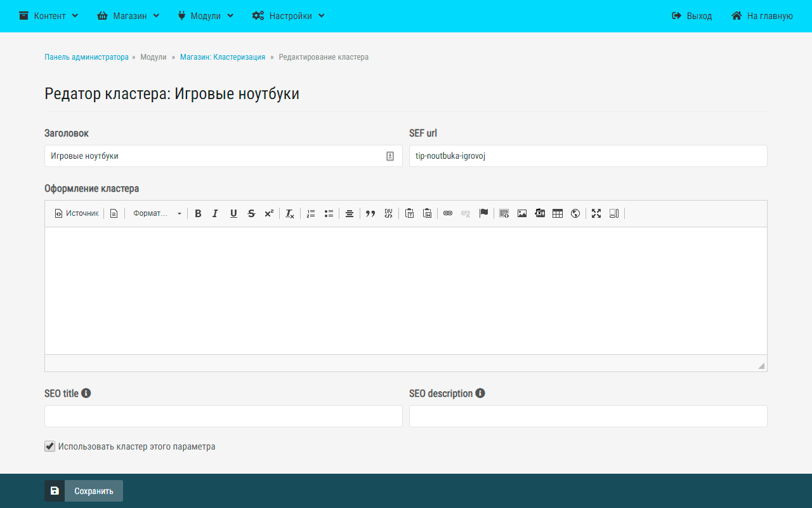Click the image-with-text insert icon
Screen dimensions: 812x508
[x=504, y=213]
